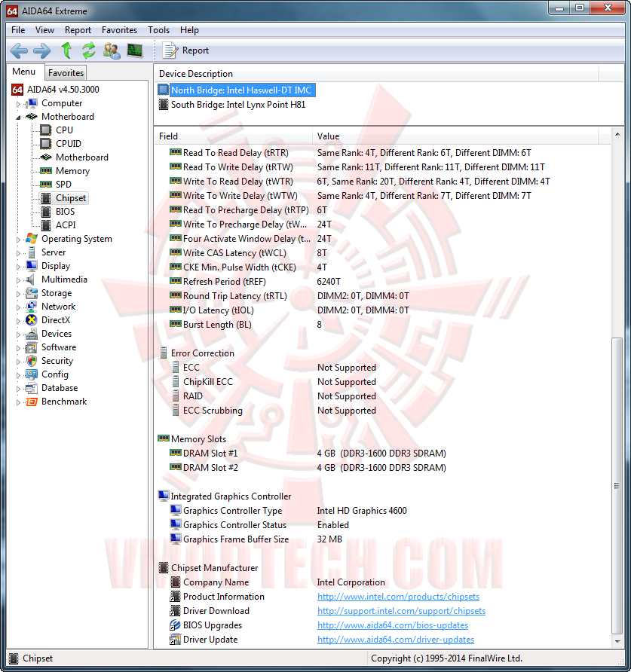Expand the Devices tree node

pos(18,334)
